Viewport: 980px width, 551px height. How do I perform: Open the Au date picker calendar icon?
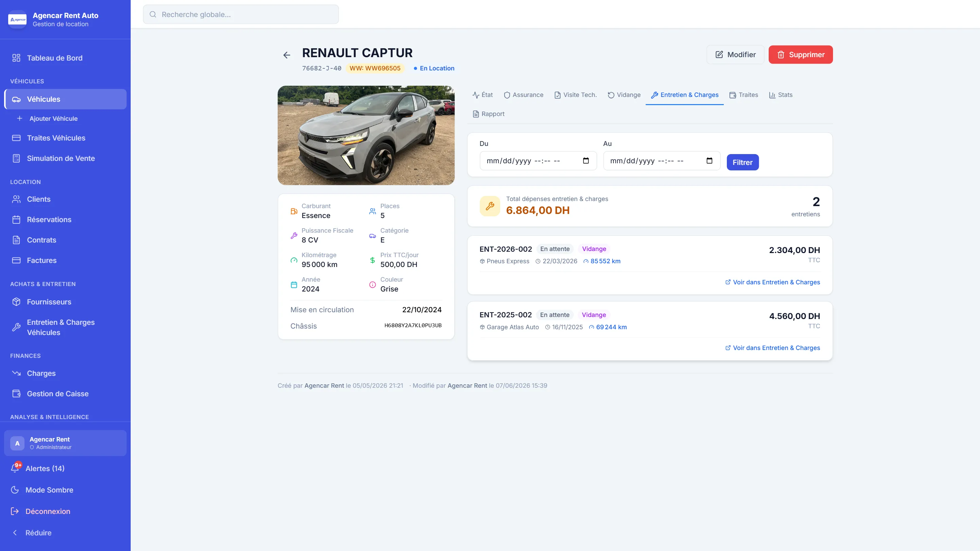709,161
